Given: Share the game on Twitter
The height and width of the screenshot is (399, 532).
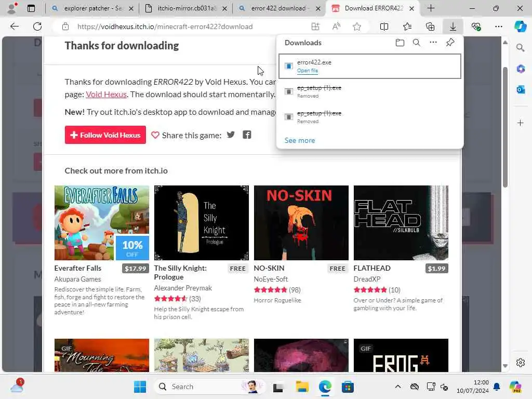Looking at the screenshot, I should click(x=231, y=135).
